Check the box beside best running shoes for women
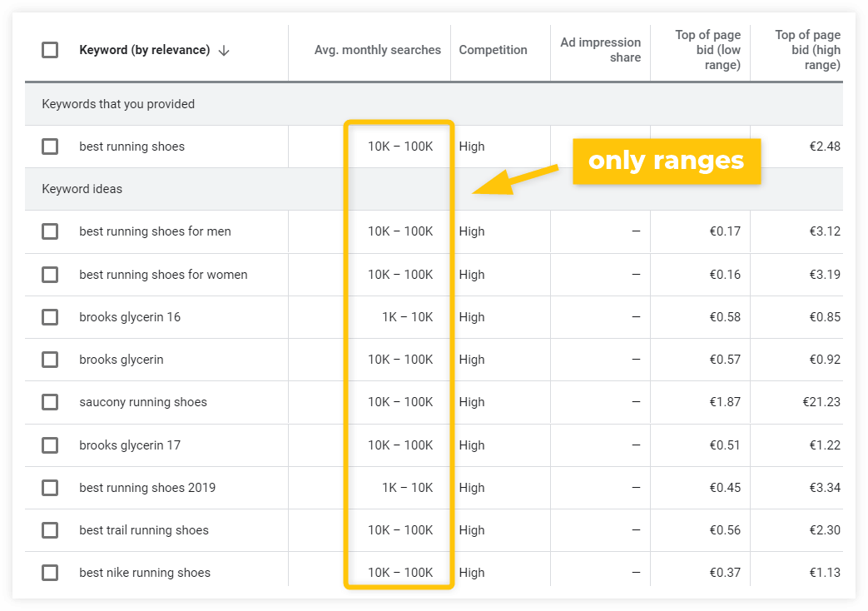This screenshot has height=611, width=868. 49,274
